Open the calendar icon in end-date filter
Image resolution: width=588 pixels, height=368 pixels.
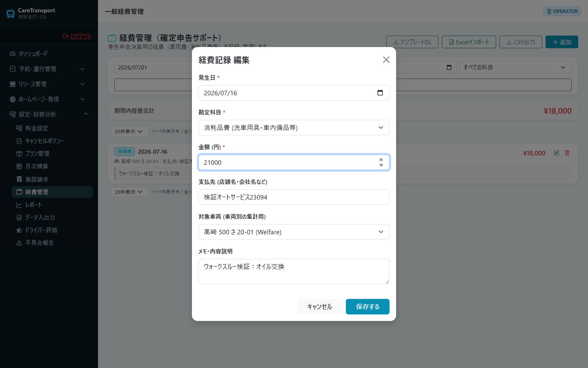coord(449,67)
